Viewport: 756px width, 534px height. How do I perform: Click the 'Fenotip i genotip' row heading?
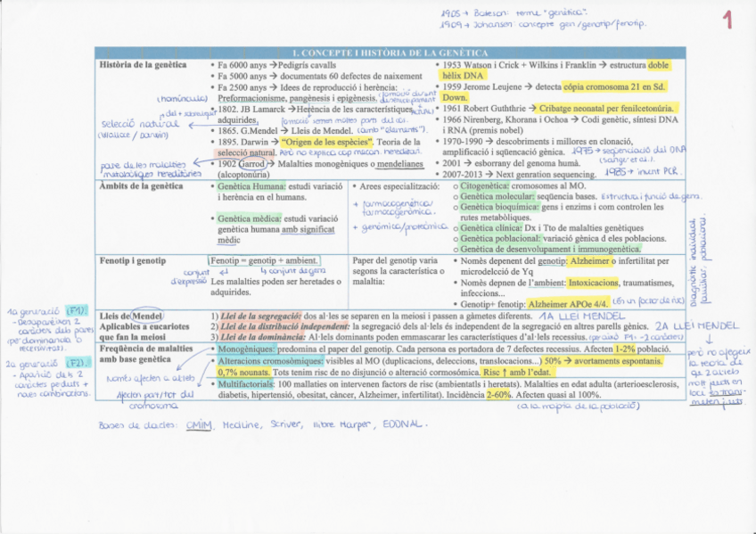[133, 259]
